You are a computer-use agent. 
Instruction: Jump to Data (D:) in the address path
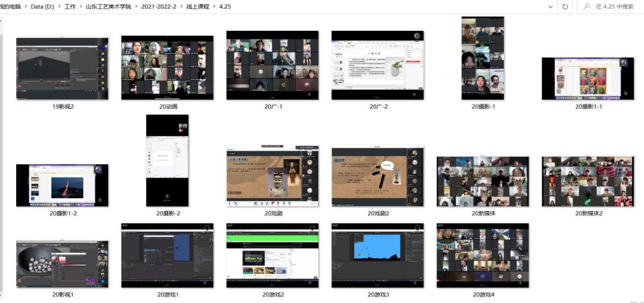(x=42, y=7)
